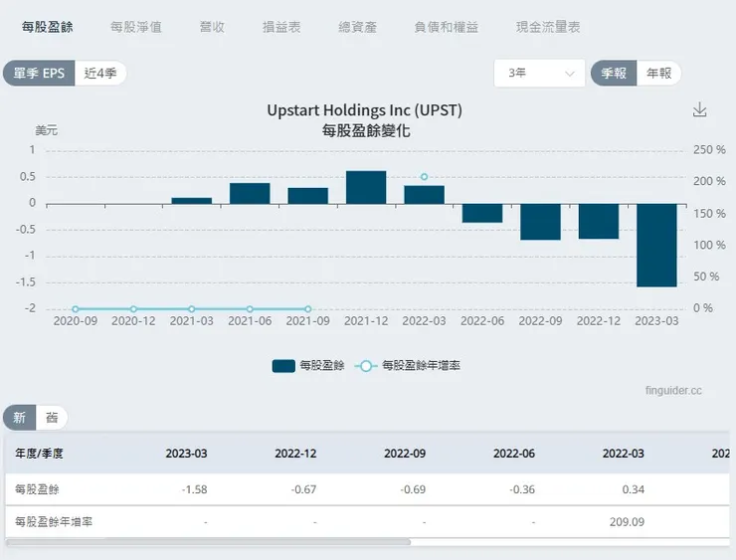The width and height of the screenshot is (736, 560).
Task: Select the 2022-09 column header
Action: (405, 454)
